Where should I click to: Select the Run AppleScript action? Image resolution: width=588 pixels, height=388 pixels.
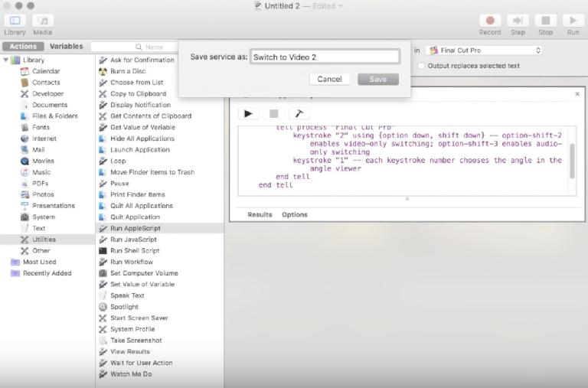pyautogui.click(x=135, y=228)
